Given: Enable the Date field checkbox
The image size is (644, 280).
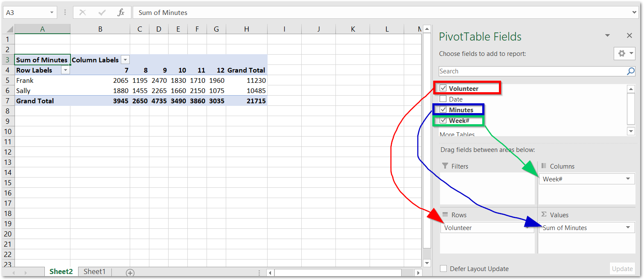Looking at the screenshot, I should pos(443,99).
